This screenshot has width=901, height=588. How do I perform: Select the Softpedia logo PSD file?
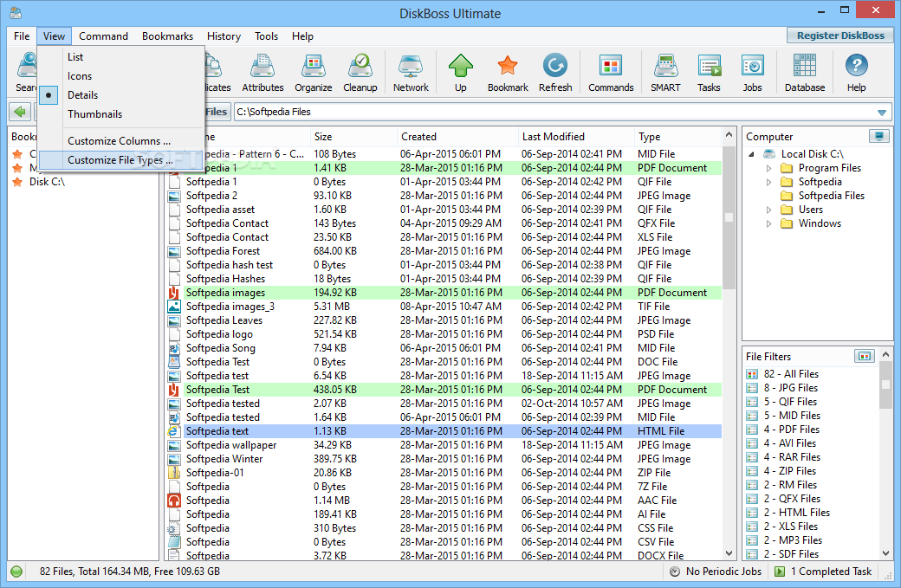444,334
